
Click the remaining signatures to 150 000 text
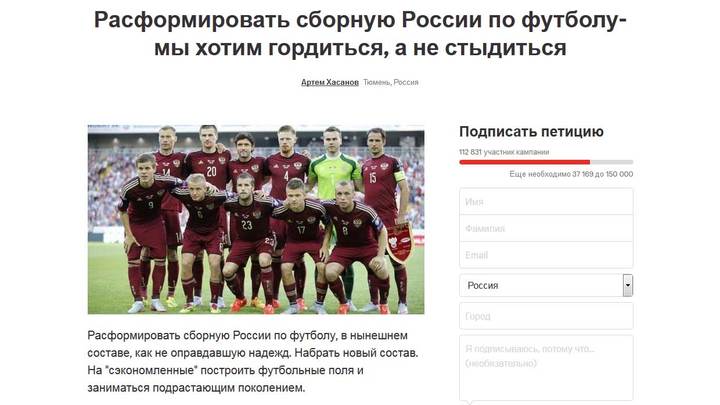[x=571, y=174]
